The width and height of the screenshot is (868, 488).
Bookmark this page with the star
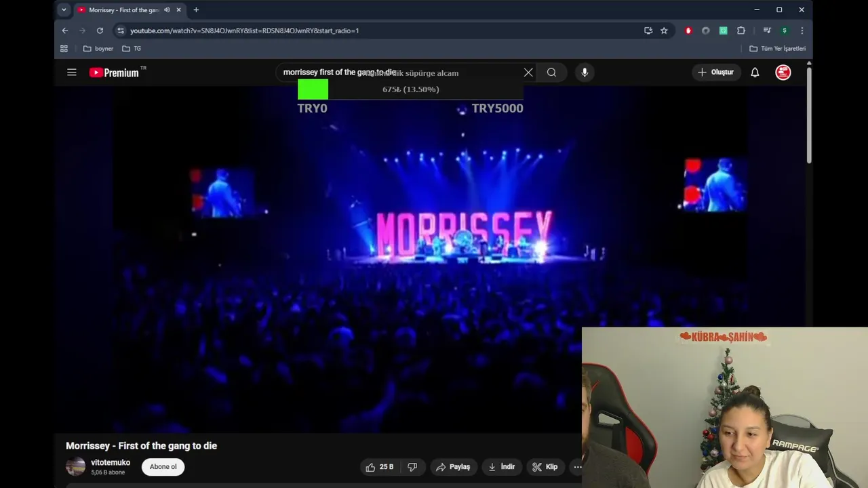point(664,30)
